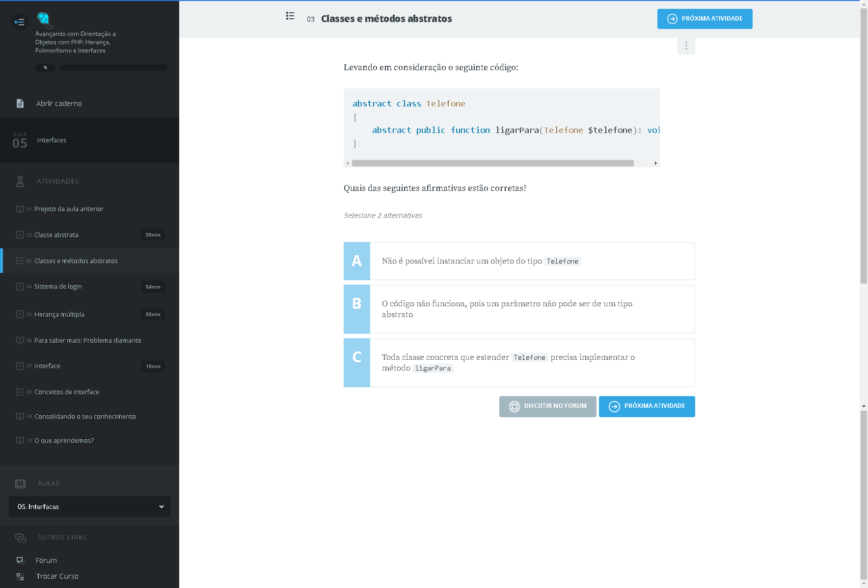This screenshot has height=588, width=868.
Task: Open the Sistema de login activity
Action: click(58, 287)
